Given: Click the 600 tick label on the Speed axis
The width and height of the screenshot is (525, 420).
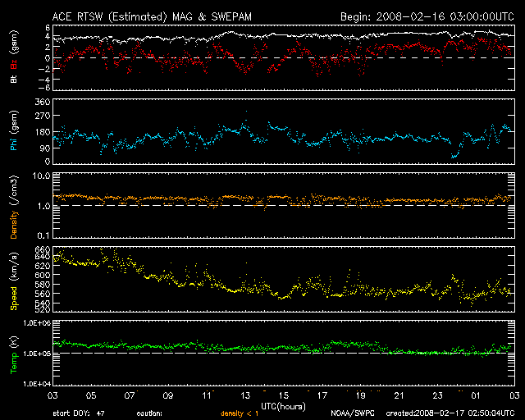Looking at the screenshot, I should pos(43,275).
